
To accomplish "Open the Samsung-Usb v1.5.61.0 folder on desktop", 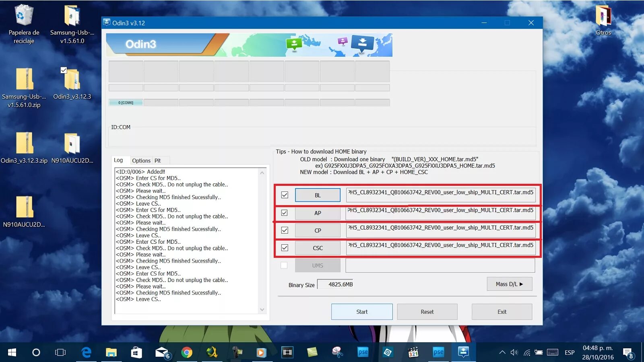I will 72,23.
